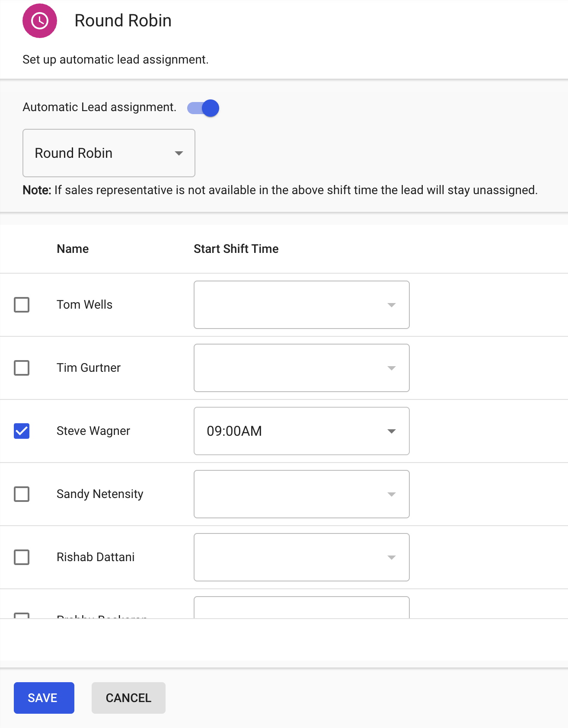Click the pink Round Robin clock icon
This screenshot has height=728, width=568.
tap(40, 21)
